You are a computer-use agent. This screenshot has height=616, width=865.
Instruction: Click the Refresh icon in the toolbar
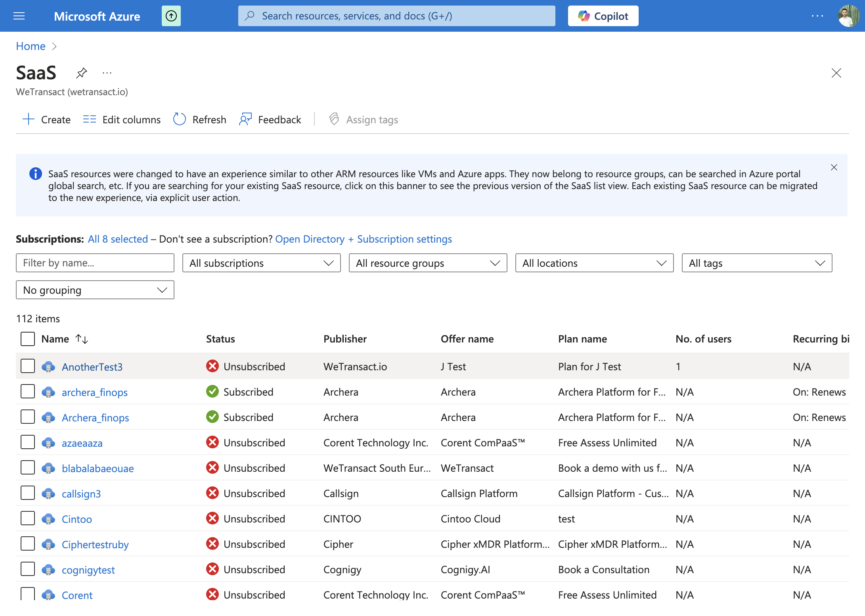180,119
